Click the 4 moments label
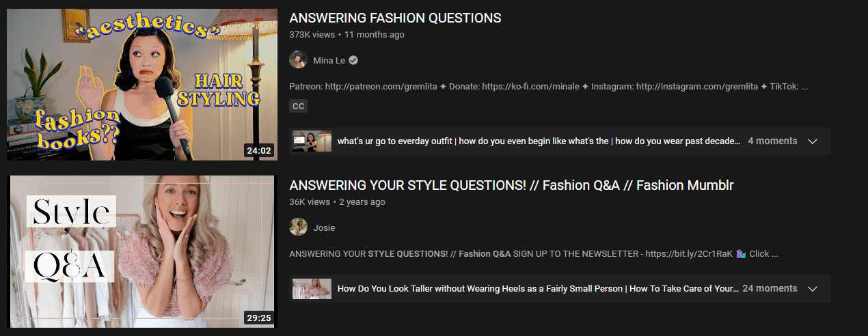This screenshot has width=868, height=336. tap(772, 141)
